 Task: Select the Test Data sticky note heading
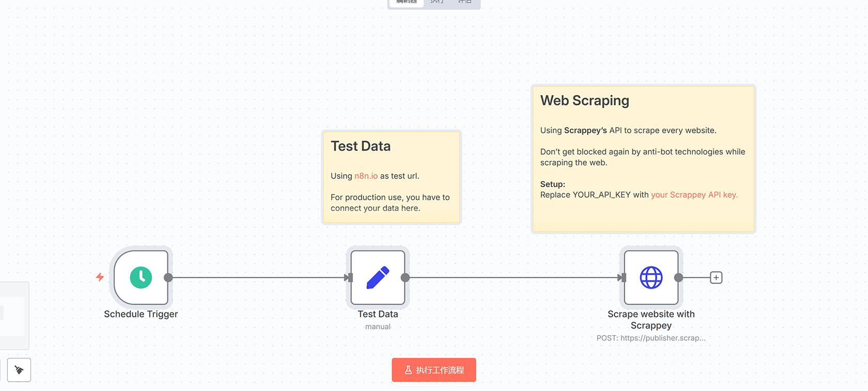click(361, 146)
